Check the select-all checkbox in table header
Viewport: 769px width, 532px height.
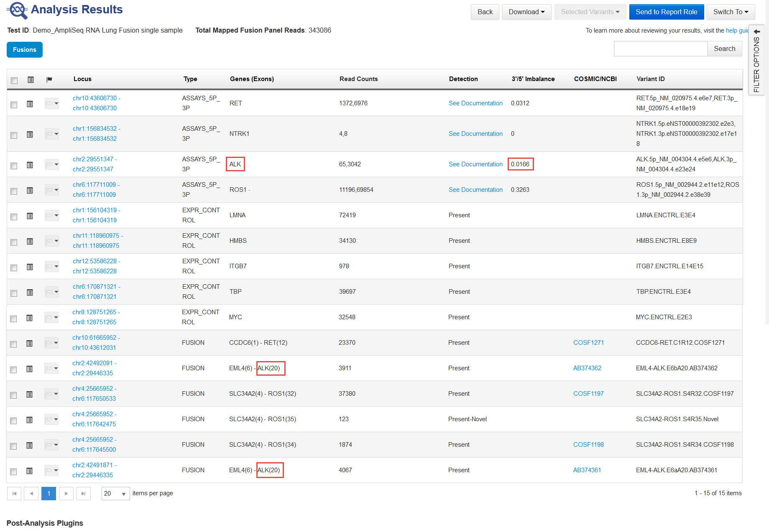14,80
